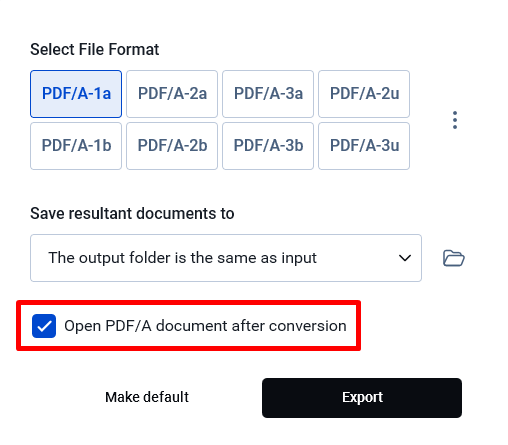Select the PDF/A-3b format tile
Screen dimensions: 508x445
pyautogui.click(x=268, y=146)
